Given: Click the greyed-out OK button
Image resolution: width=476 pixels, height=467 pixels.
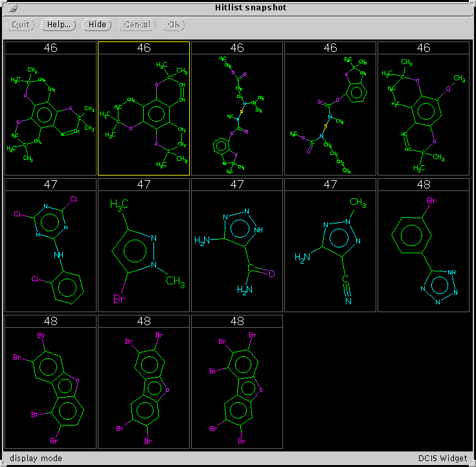Looking at the screenshot, I should click(x=173, y=25).
